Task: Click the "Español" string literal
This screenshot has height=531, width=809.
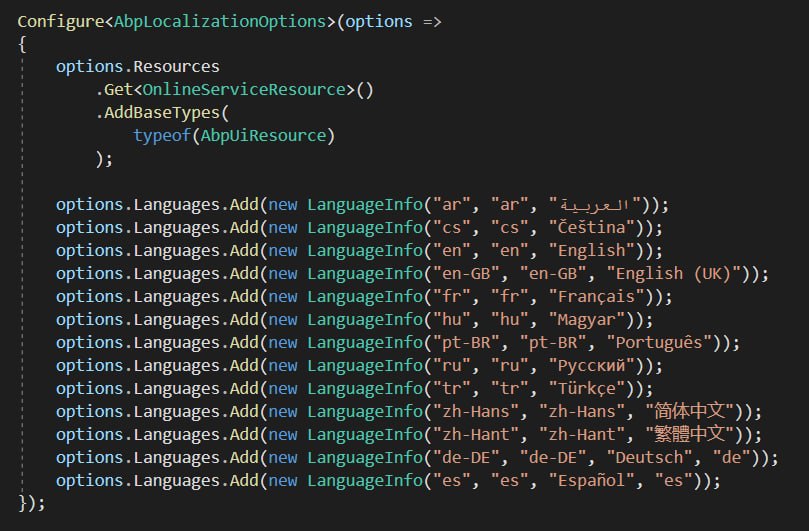Action: (592, 481)
